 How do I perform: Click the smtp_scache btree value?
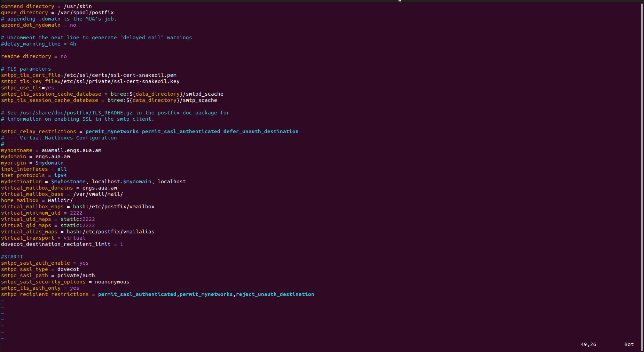click(162, 100)
